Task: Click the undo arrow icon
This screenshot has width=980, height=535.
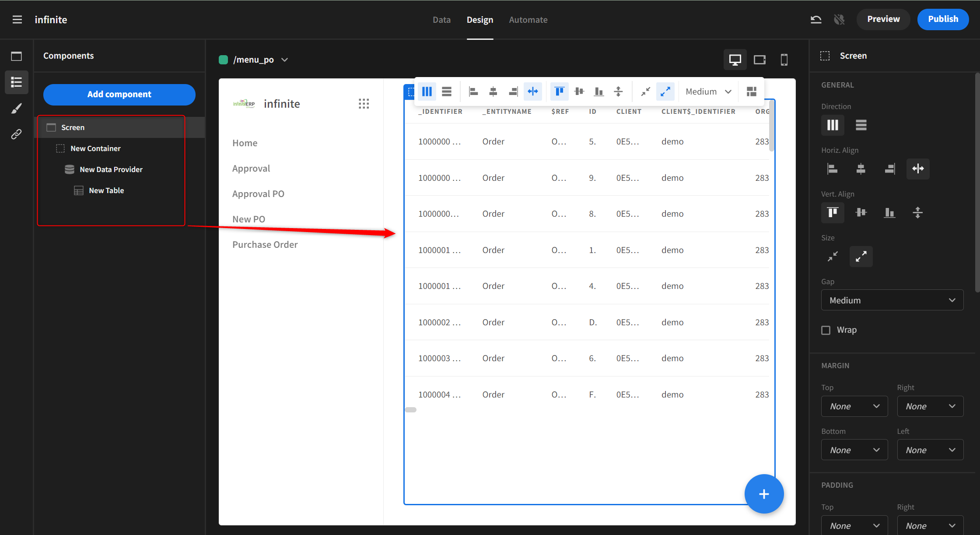Action: 816,19
